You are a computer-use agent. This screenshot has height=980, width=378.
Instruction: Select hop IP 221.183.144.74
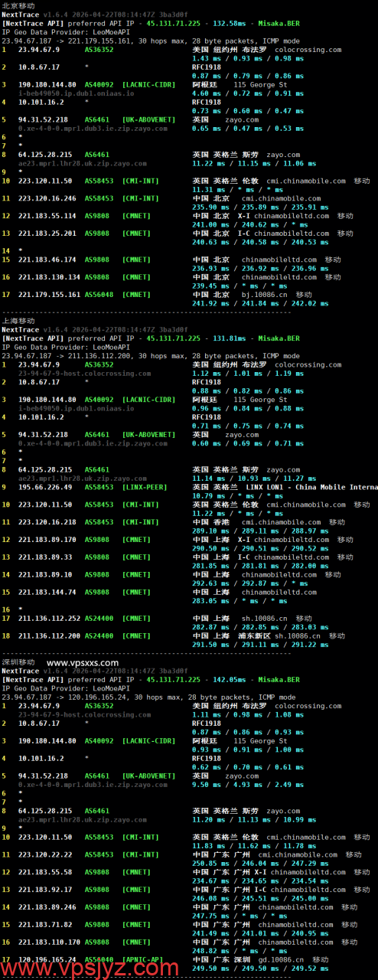[47, 593]
